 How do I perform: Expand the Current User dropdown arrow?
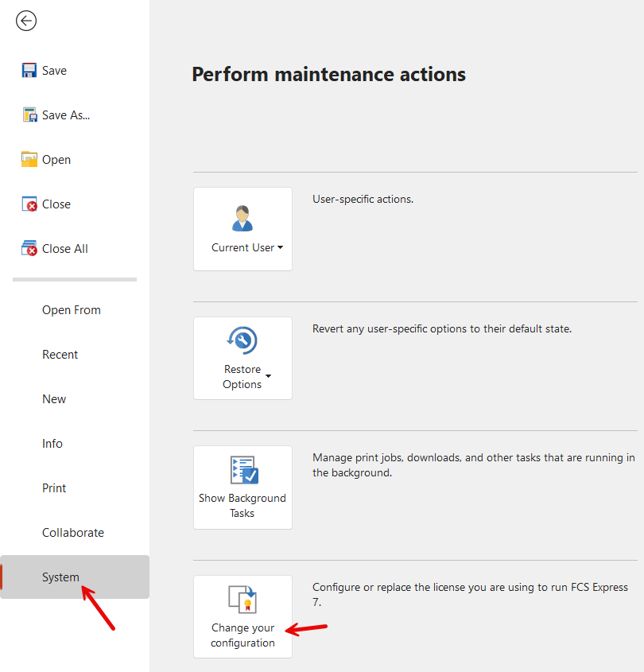click(x=280, y=248)
